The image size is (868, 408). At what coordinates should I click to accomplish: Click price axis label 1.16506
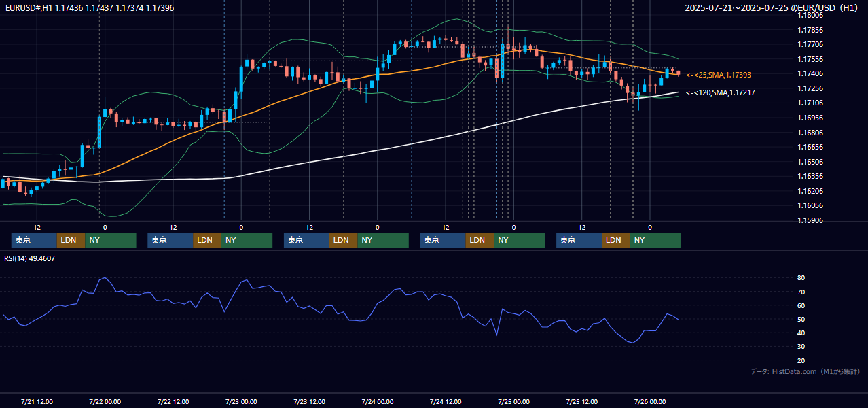point(810,162)
